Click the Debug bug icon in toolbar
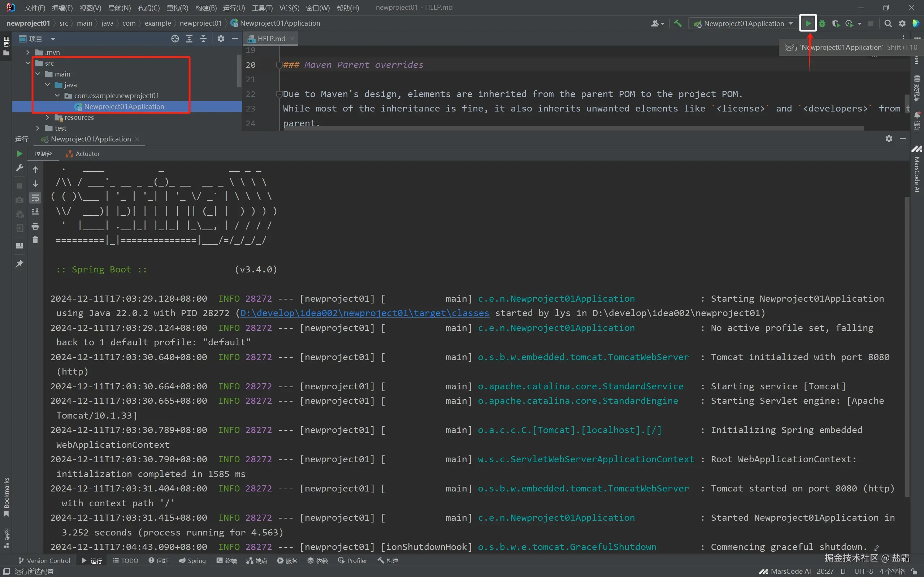This screenshot has height=577, width=924. [822, 24]
